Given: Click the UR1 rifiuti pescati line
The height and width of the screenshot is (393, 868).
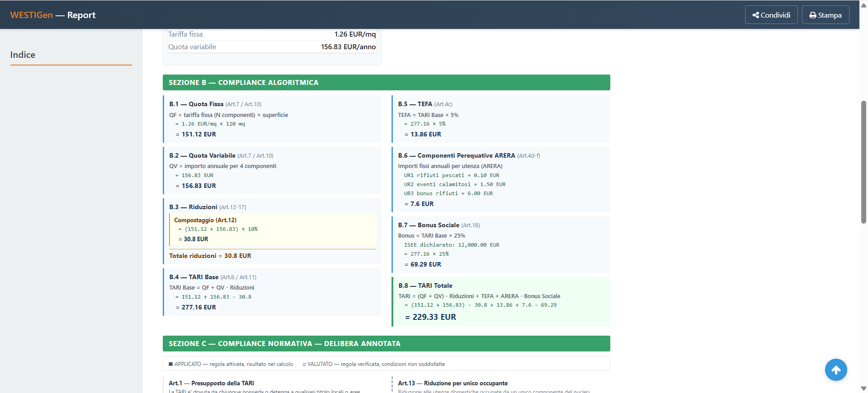Looking at the screenshot, I should pos(452,175).
